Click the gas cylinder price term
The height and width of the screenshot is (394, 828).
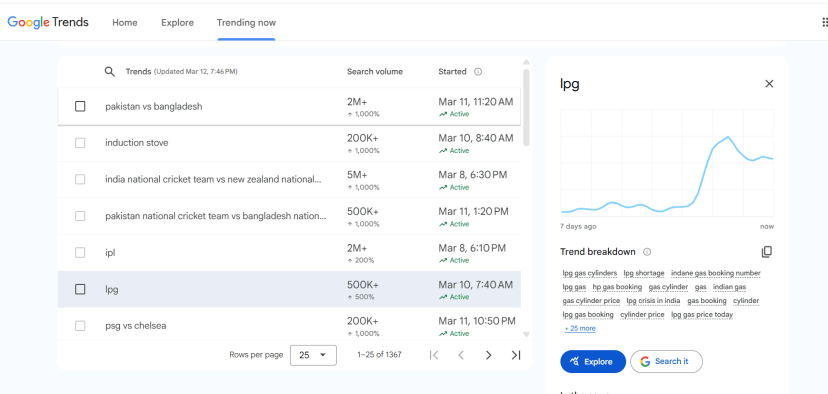[x=591, y=301]
